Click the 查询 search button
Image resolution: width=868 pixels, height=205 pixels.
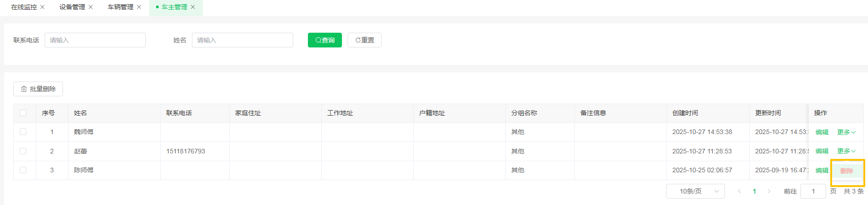(324, 40)
